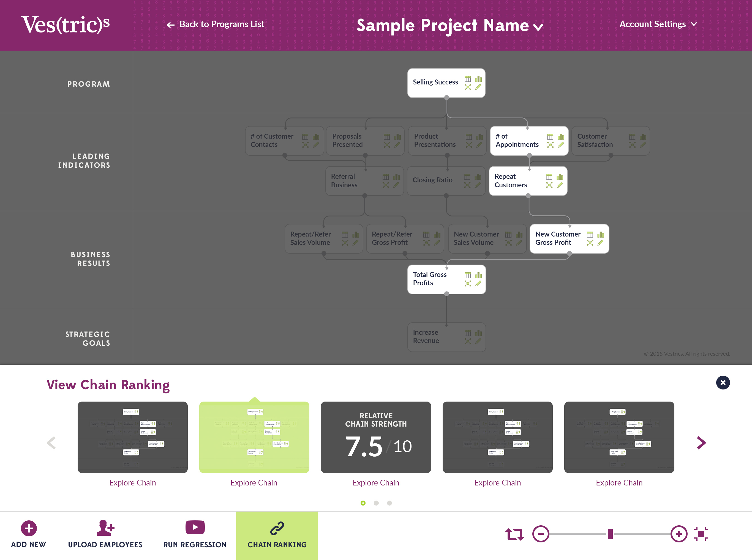Open table icon on Total Gross Profits node

pos(467,275)
